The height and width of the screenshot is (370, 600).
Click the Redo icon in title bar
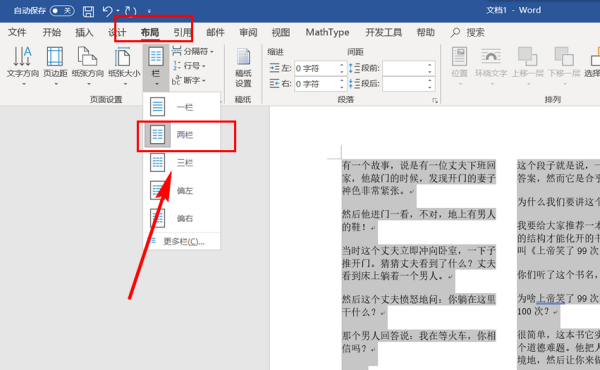pyautogui.click(x=130, y=11)
